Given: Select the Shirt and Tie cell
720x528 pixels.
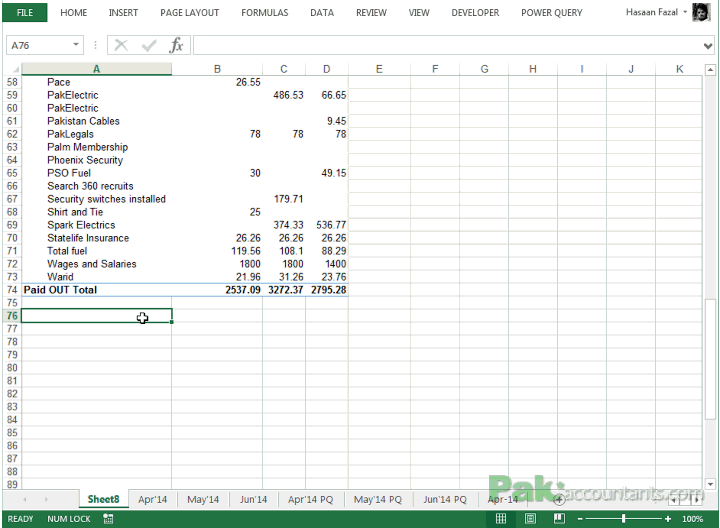Looking at the screenshot, I should click(x=96, y=212).
